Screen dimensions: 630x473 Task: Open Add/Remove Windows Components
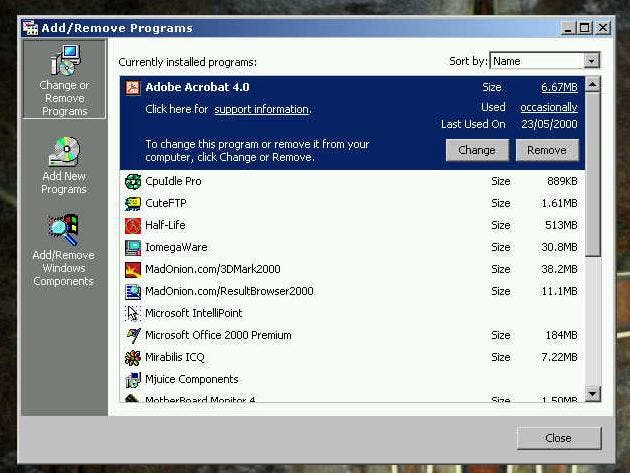pyautogui.click(x=63, y=250)
